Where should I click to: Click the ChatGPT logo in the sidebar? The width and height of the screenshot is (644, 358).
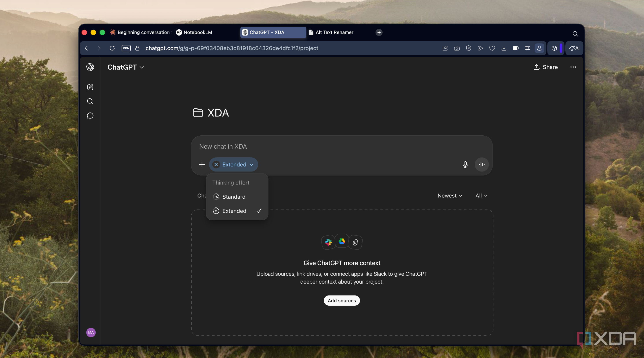pos(90,67)
